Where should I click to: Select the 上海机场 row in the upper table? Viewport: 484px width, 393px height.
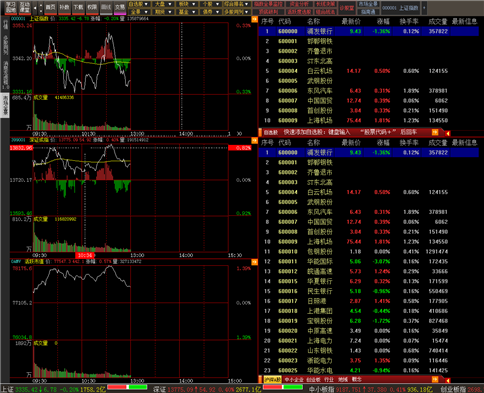coord(369,120)
